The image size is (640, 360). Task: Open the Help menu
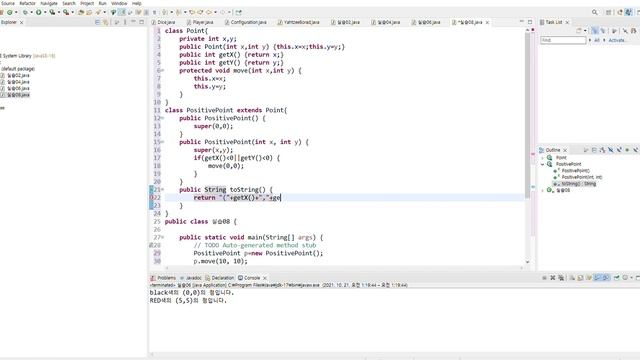[x=136, y=3]
